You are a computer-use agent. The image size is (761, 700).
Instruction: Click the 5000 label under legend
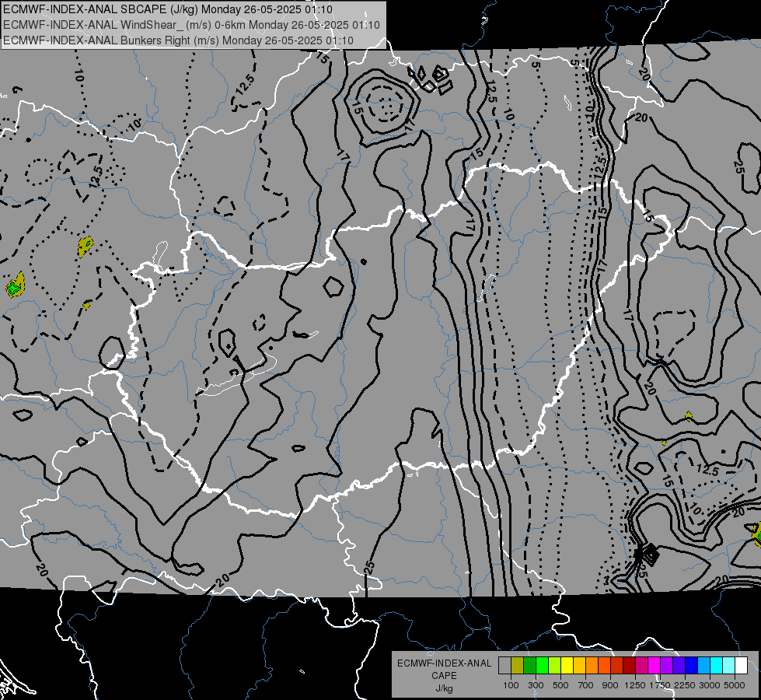click(735, 685)
